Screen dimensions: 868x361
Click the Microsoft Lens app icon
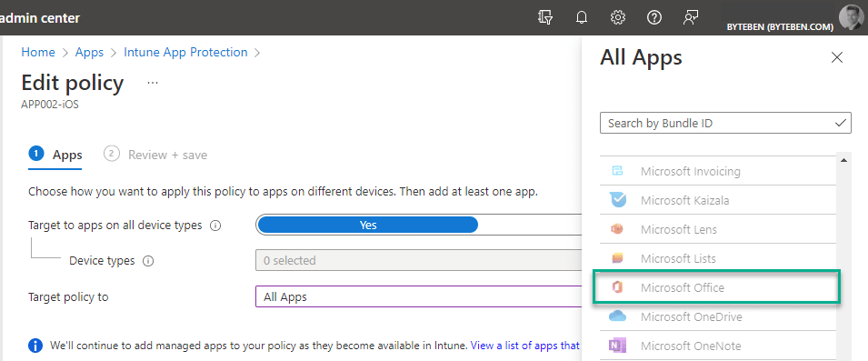(x=617, y=228)
